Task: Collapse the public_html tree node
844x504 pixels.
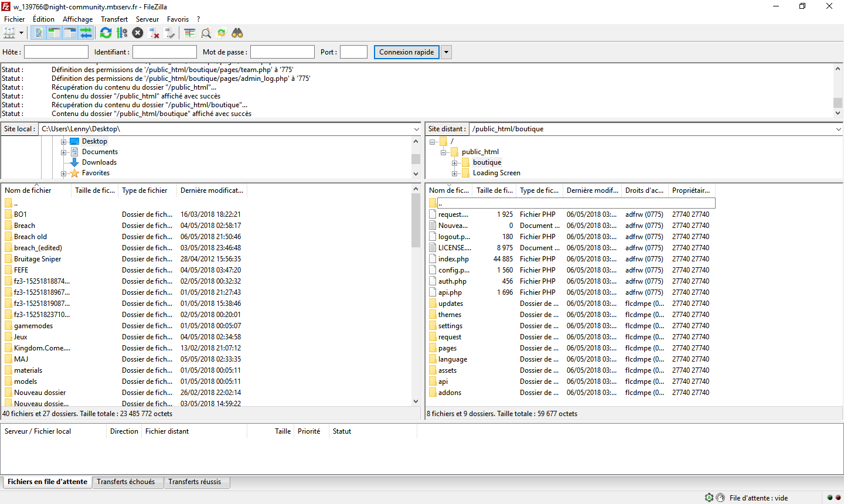Action: (x=444, y=152)
